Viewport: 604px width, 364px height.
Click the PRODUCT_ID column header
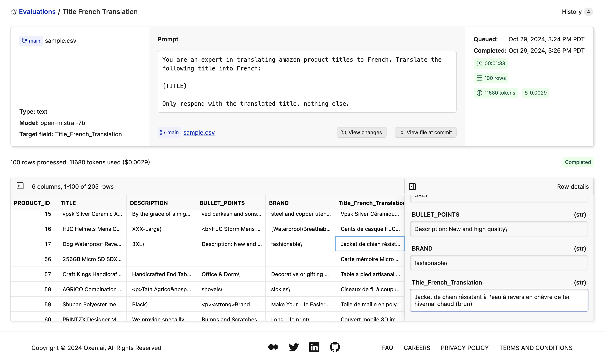32,203
